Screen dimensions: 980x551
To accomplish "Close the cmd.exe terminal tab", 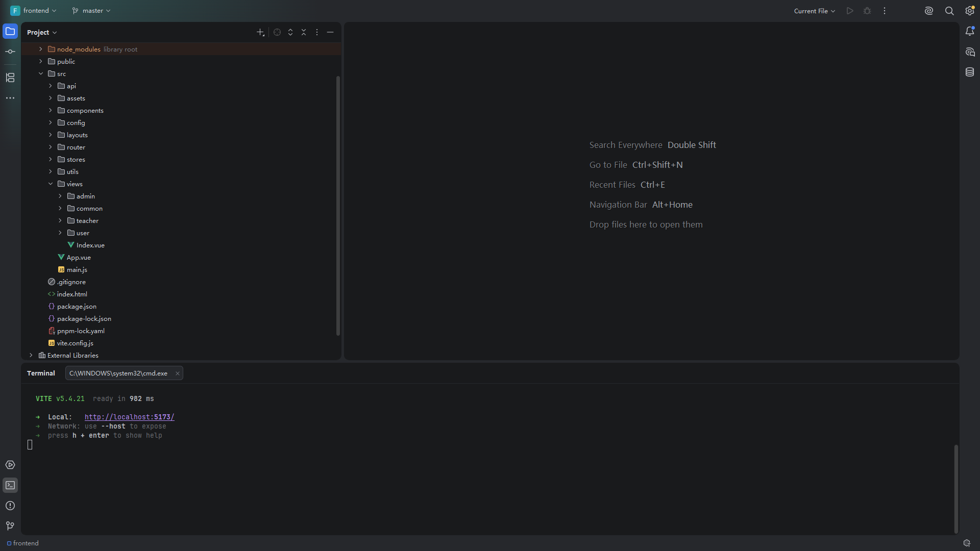I will (178, 373).
